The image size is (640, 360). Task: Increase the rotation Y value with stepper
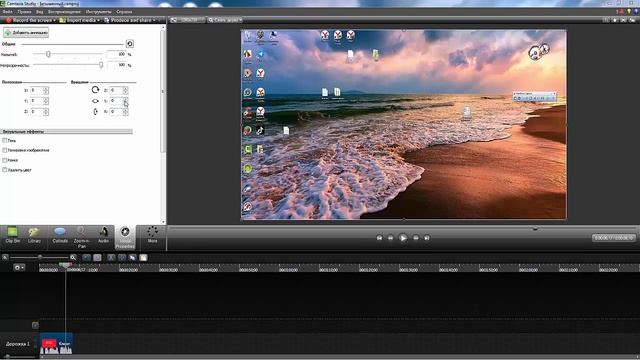pyautogui.click(x=126, y=99)
